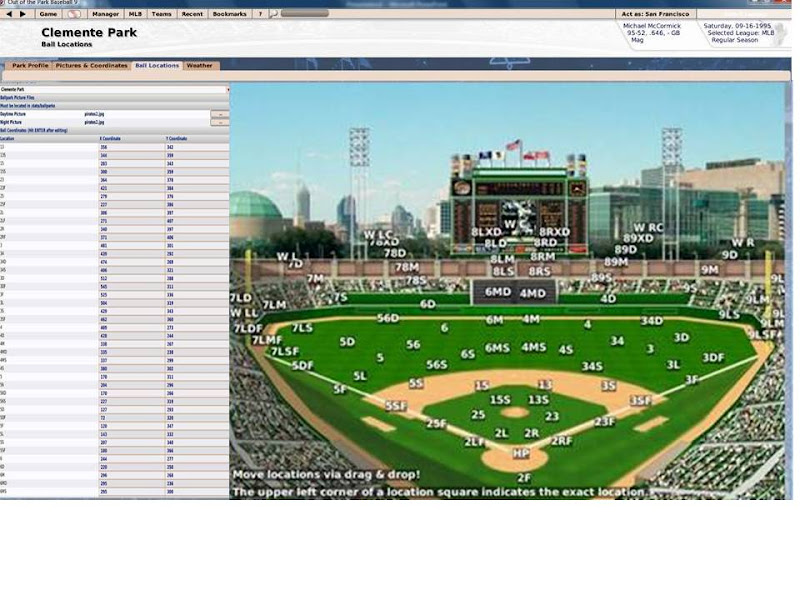Select the 3SF location marker

point(641,401)
